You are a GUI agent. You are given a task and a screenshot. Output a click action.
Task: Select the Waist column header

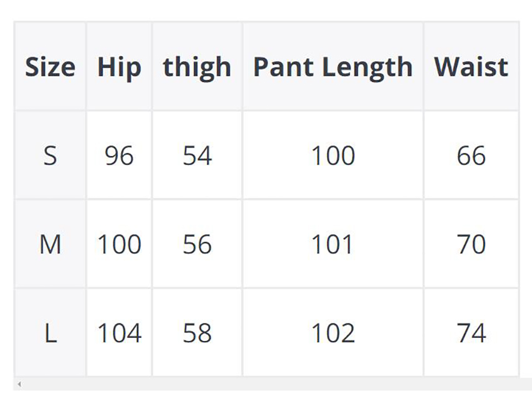(471, 67)
